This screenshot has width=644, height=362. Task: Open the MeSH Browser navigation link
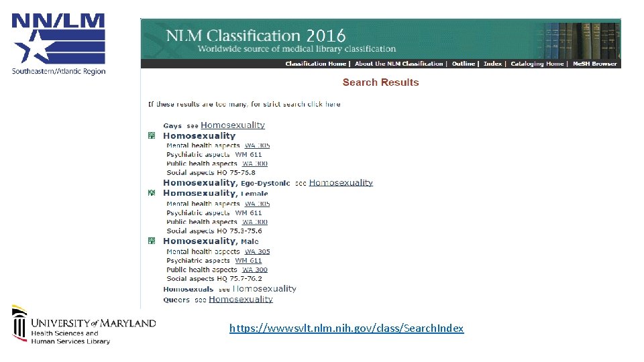(x=595, y=64)
